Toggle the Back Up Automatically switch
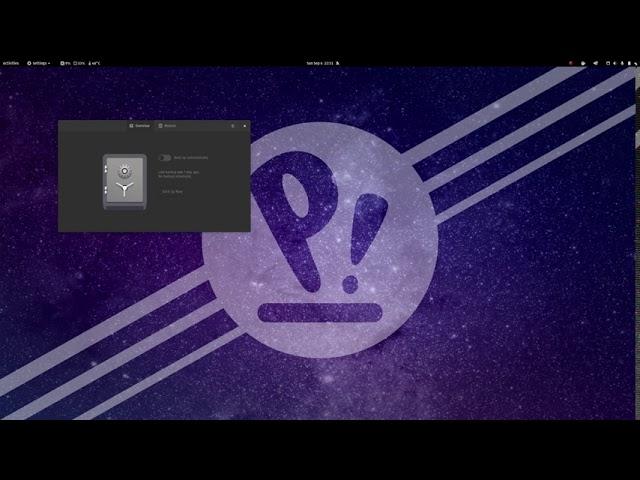The width and height of the screenshot is (640, 480). coord(164,158)
